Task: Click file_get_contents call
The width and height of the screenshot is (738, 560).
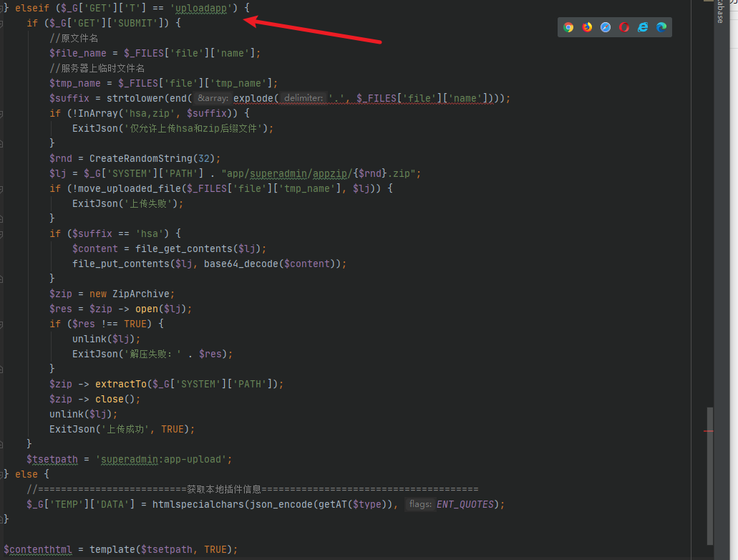Action: 198,248
